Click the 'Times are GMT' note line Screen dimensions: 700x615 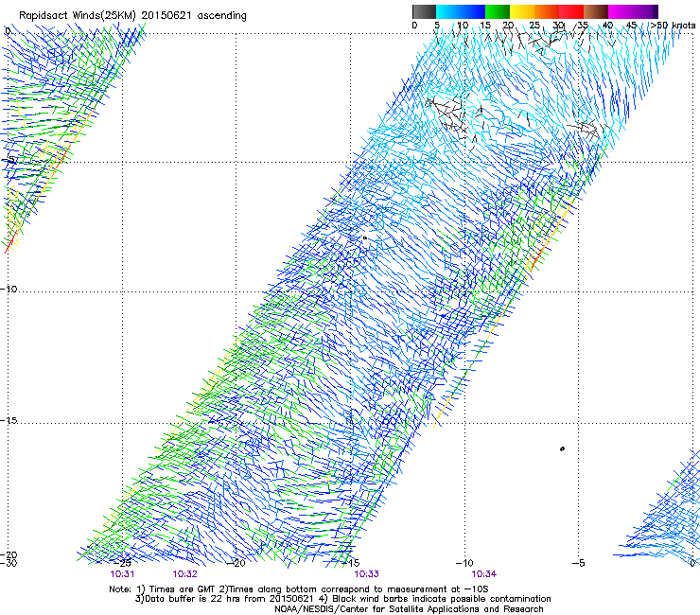coord(299,589)
